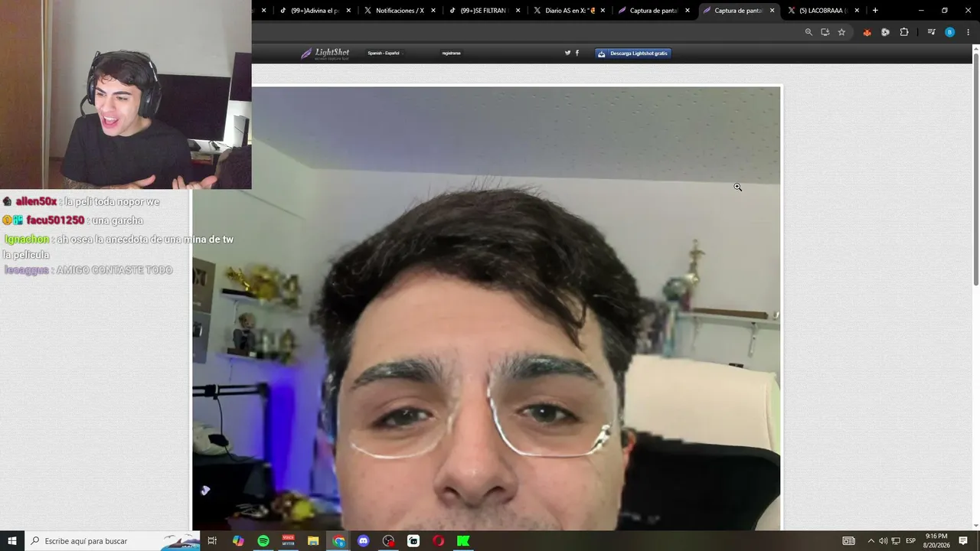The width and height of the screenshot is (980, 551).
Task: Click chat username Ignachon
Action: [27, 240]
